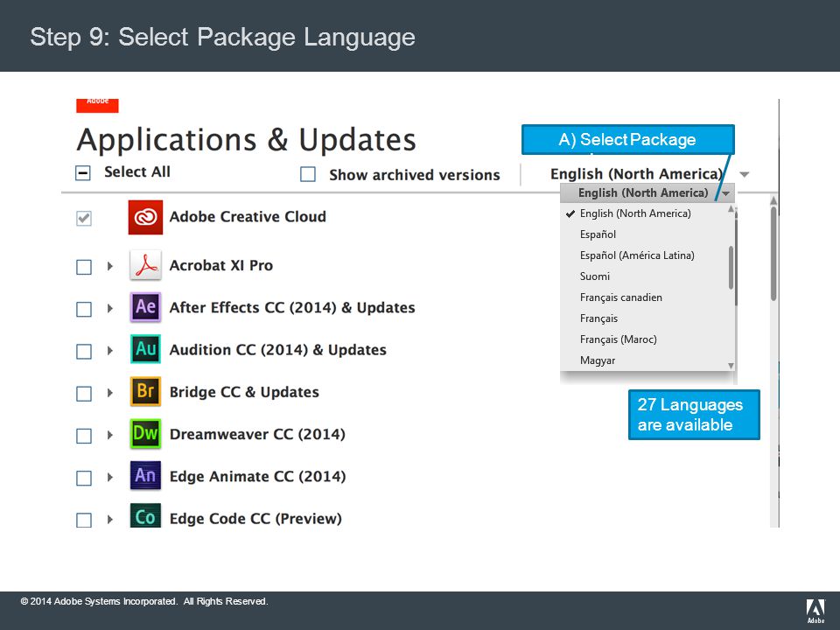Screen dimensions: 840x630
Task: Check the Dreamweaver CC (2014) checkbox
Action: pos(84,436)
